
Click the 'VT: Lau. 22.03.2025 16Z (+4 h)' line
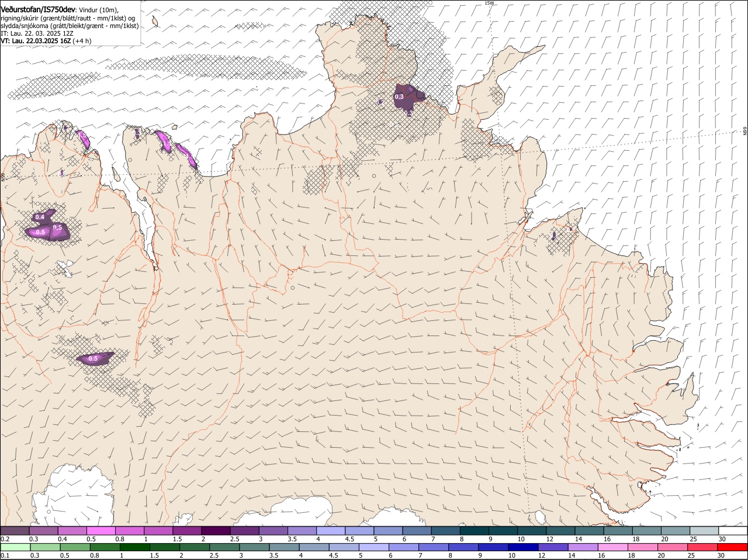point(46,41)
